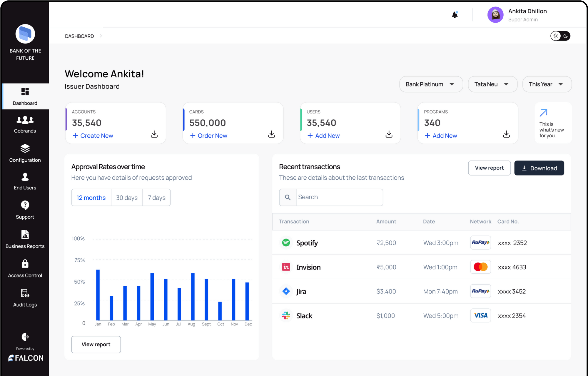This screenshot has height=376, width=588.
Task: Open the Support help icon
Action: (x=25, y=205)
